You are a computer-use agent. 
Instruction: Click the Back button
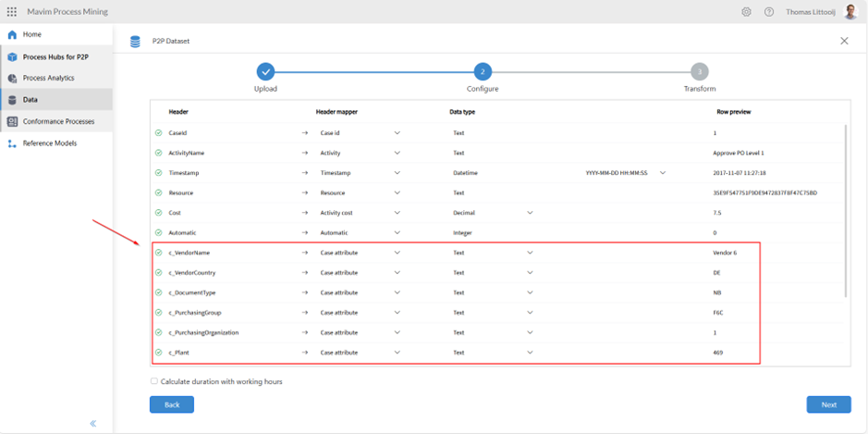point(172,404)
